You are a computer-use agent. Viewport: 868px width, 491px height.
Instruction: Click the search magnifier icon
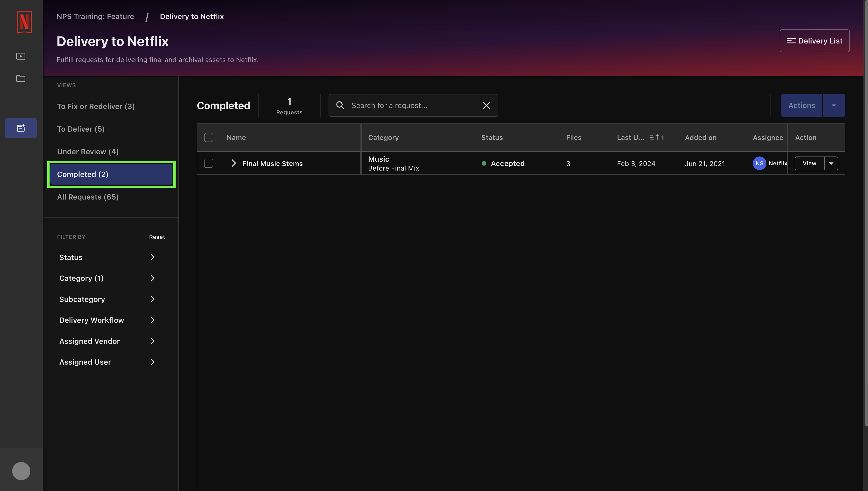tap(340, 105)
